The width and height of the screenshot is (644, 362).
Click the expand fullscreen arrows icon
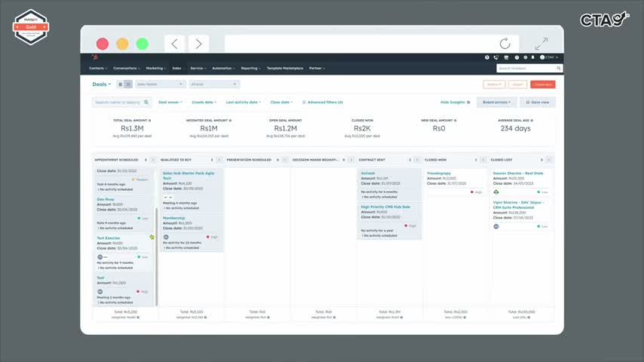(541, 43)
